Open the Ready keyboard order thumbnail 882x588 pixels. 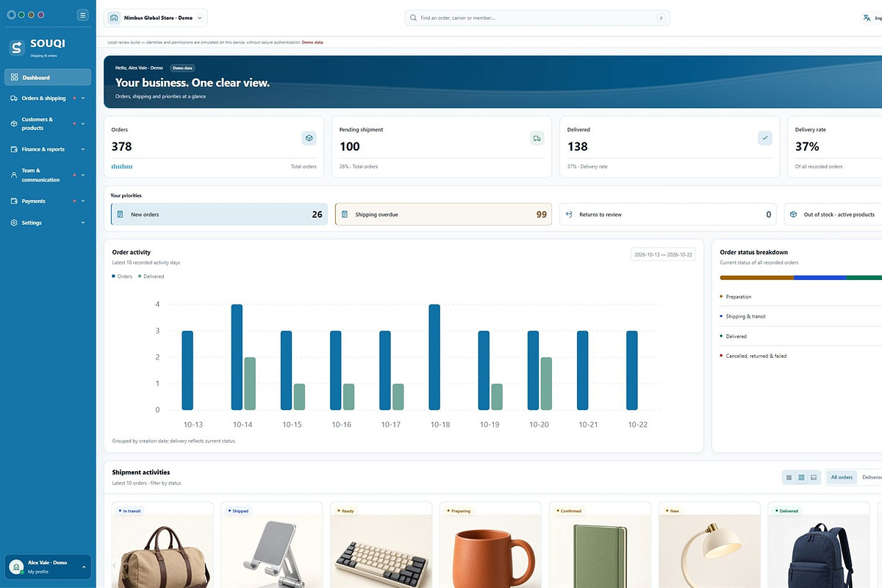coord(381,551)
